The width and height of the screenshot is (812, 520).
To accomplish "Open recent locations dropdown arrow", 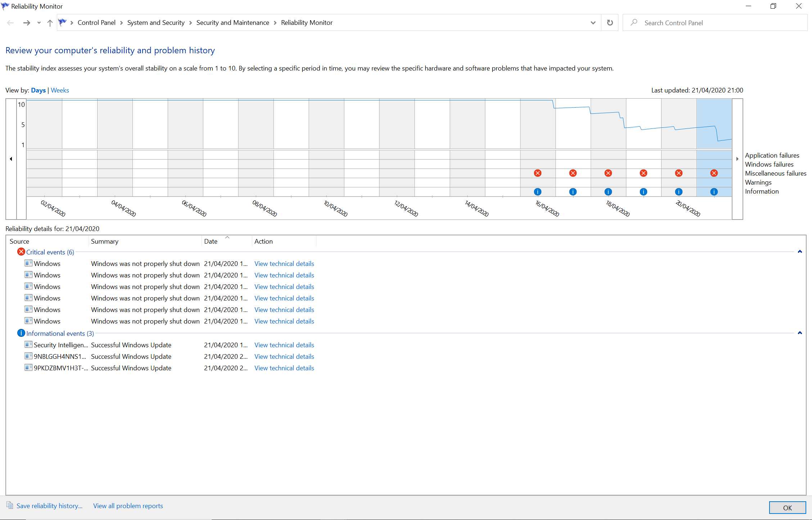I will (39, 23).
